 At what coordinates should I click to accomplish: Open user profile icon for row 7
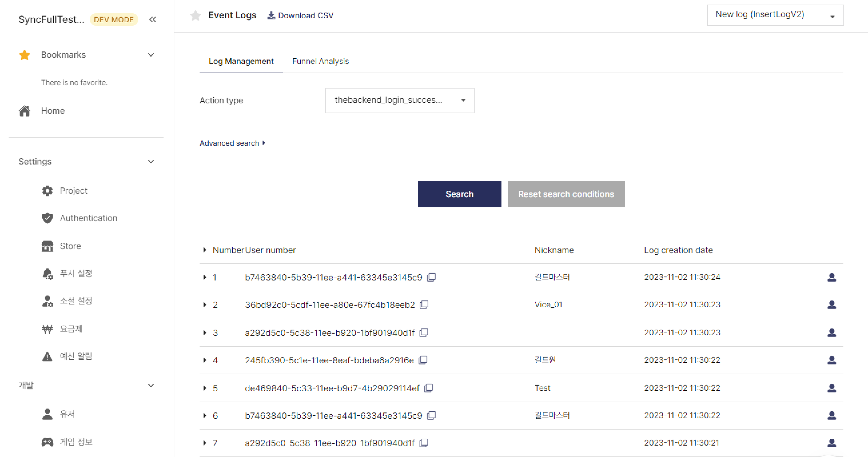(832, 443)
